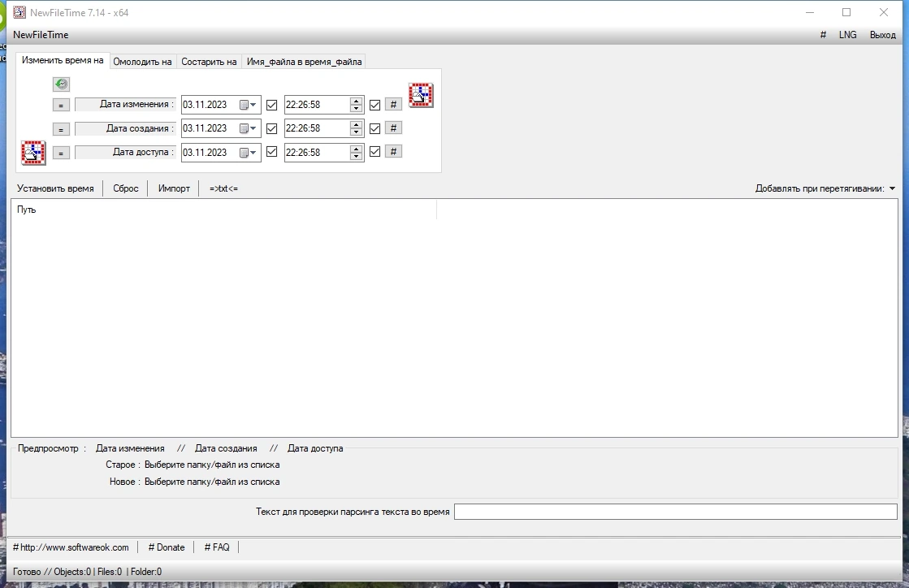Click the # button in Дата создания row

pyautogui.click(x=393, y=128)
